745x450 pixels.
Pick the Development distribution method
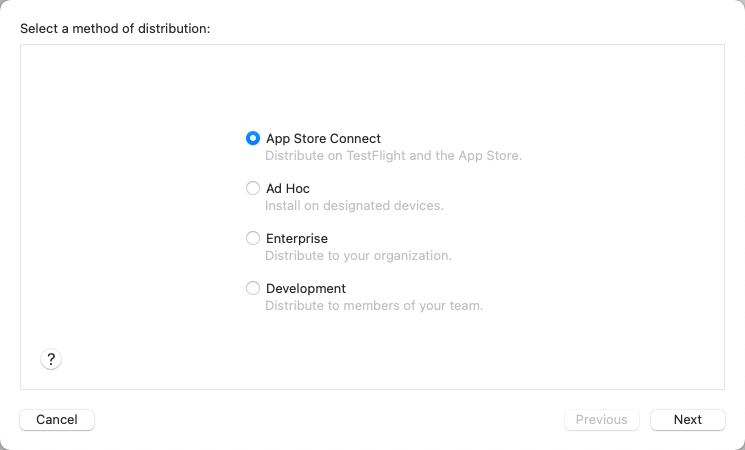[253, 288]
